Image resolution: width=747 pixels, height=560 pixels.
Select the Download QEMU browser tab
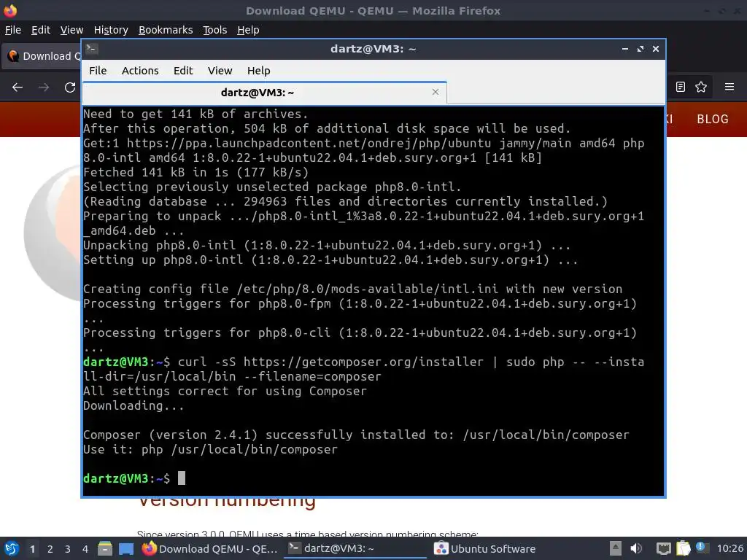[43, 56]
